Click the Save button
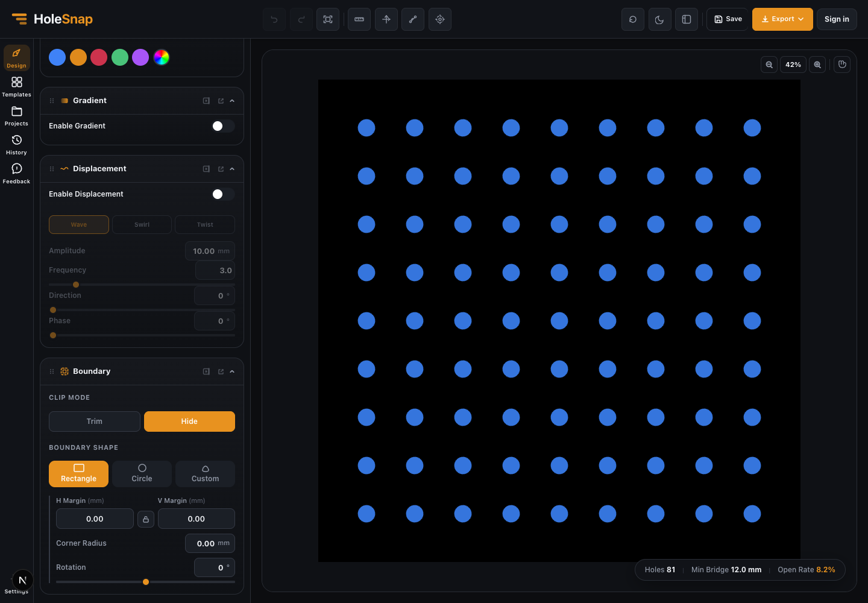Image resolution: width=868 pixels, height=603 pixels. point(728,19)
